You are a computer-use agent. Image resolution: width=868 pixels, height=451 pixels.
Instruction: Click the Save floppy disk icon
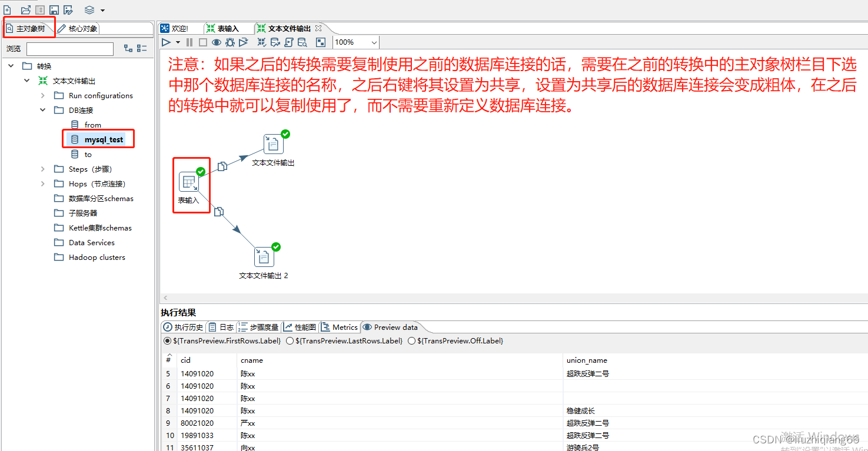[54, 10]
